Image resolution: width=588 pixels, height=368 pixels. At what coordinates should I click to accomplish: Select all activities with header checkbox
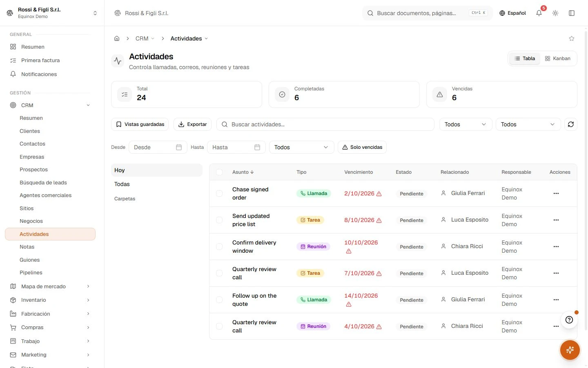coord(219,172)
